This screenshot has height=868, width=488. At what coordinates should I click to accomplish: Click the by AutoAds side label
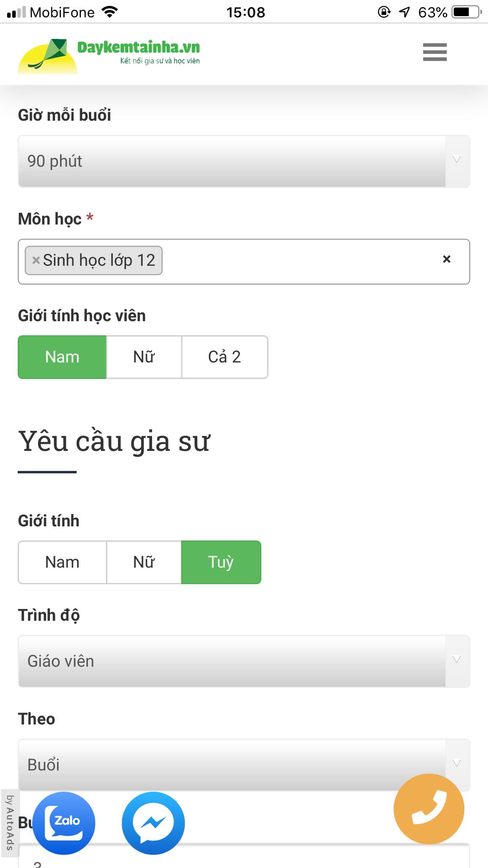pyautogui.click(x=10, y=823)
